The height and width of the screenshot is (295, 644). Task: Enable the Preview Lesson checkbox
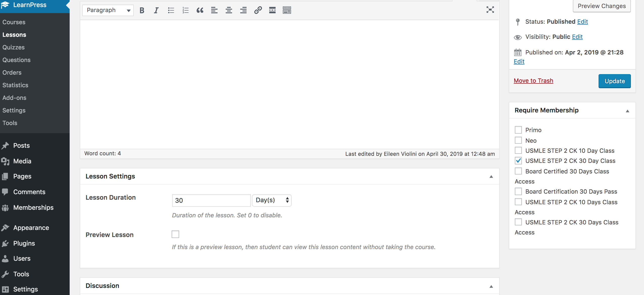(x=175, y=234)
